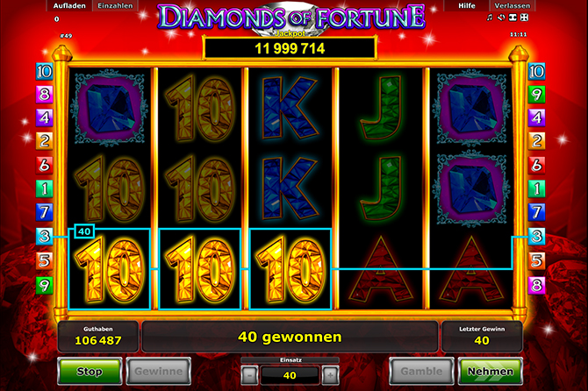Select pink payline 8 marker on left
The width and height of the screenshot is (588, 391).
coord(44,95)
